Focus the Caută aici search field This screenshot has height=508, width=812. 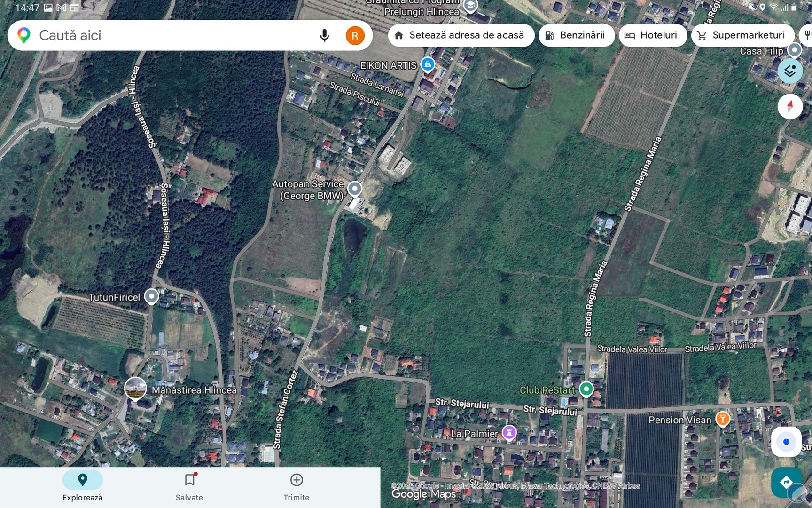click(190, 35)
